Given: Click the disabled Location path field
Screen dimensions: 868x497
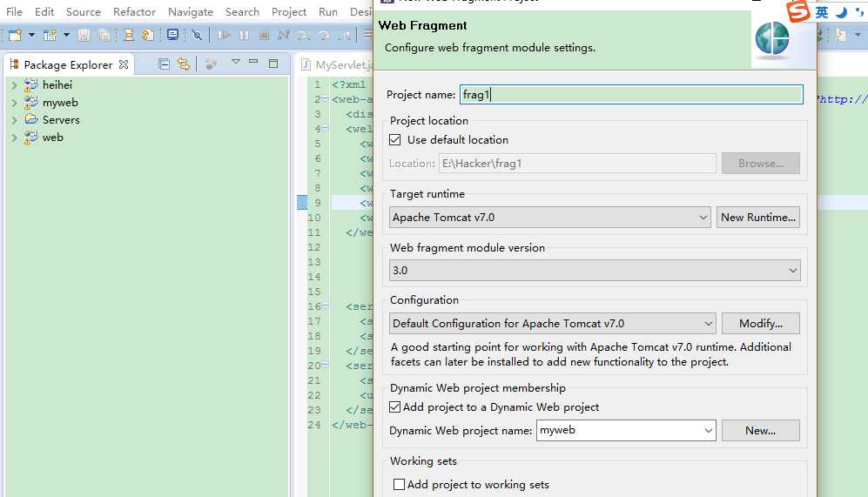Looking at the screenshot, I should point(577,164).
